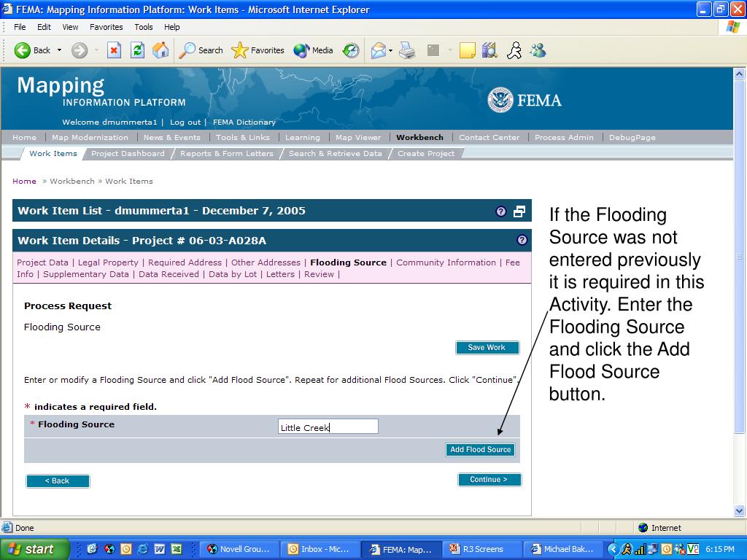Click the History clock icon

pos(351,50)
